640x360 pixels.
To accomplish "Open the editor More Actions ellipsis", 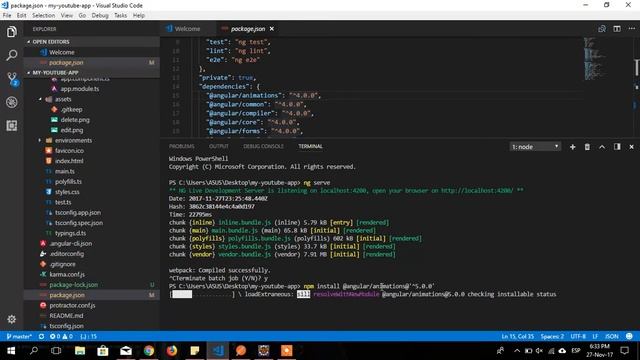I will tap(632, 29).
